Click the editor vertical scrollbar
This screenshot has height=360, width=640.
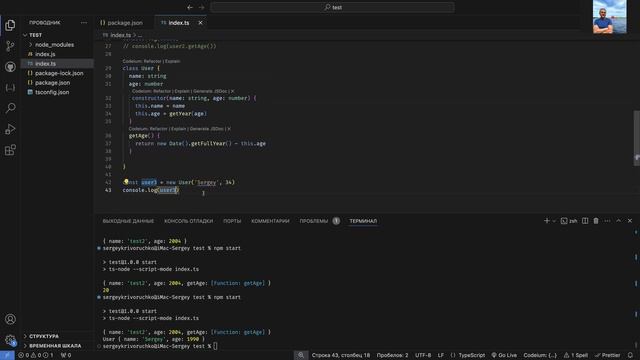(x=636, y=138)
